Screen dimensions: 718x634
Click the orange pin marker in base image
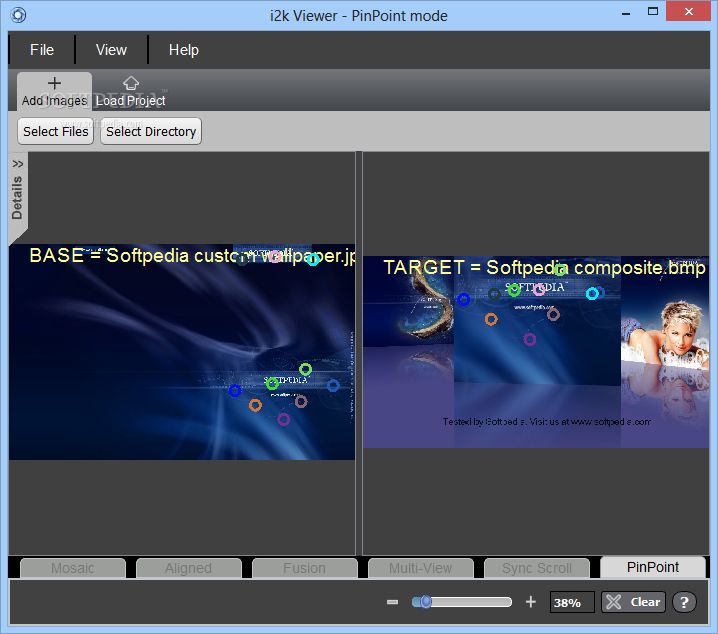point(256,405)
